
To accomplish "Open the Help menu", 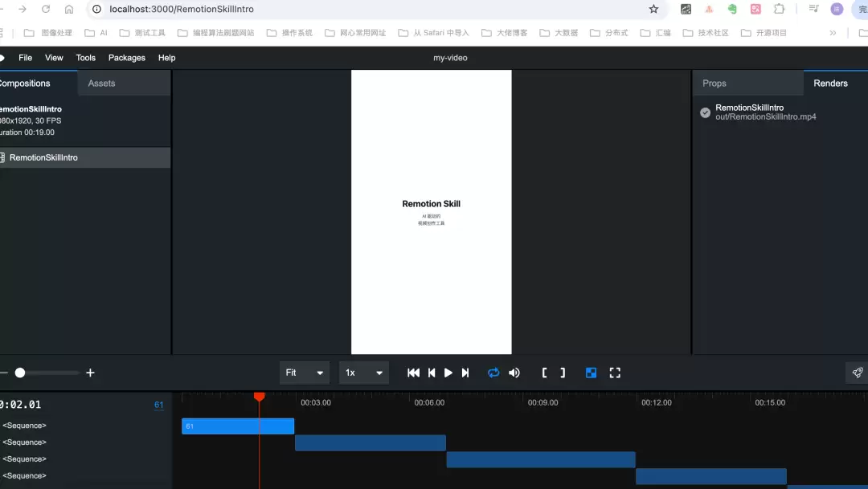I will 166,58.
